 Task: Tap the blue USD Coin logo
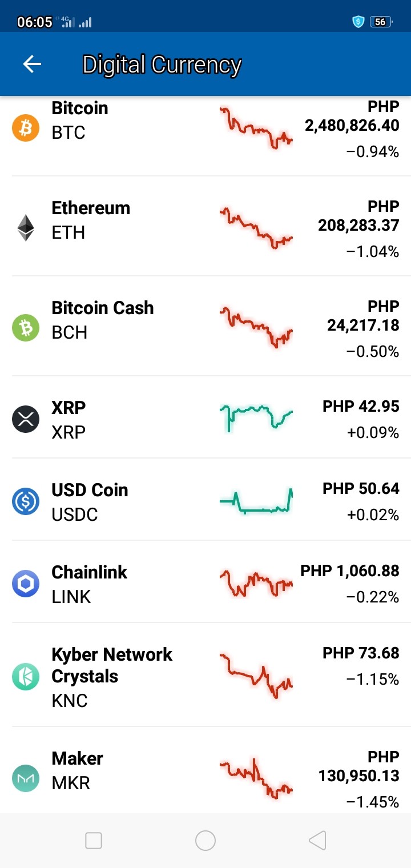[x=26, y=502]
